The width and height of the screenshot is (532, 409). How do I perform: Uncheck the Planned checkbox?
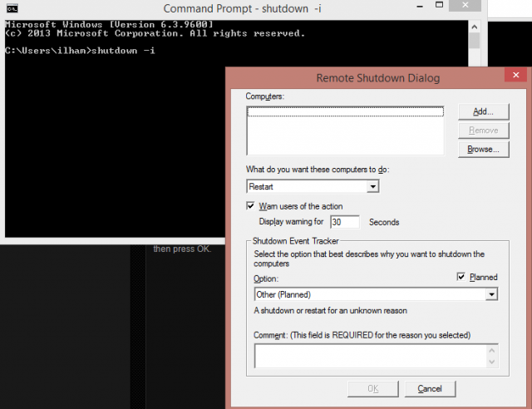[462, 278]
